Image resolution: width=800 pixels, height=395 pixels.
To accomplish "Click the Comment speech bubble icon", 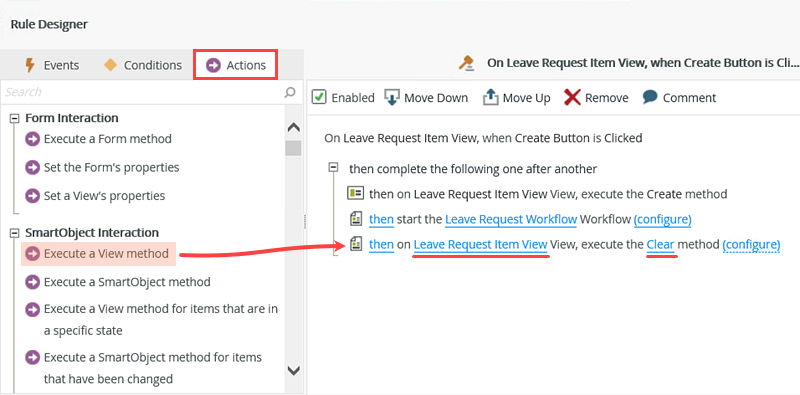I will tap(650, 96).
